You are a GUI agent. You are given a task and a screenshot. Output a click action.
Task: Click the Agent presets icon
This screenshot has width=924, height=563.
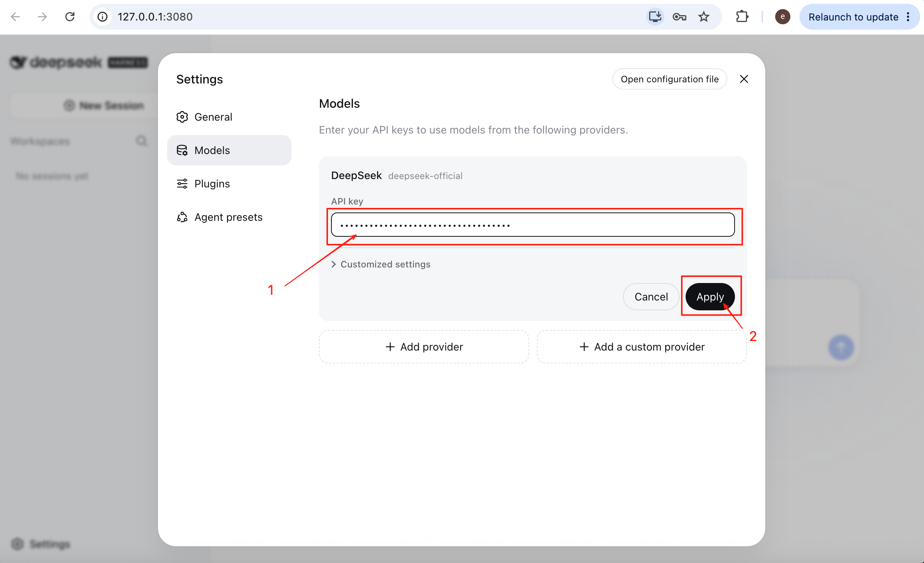coord(182,217)
